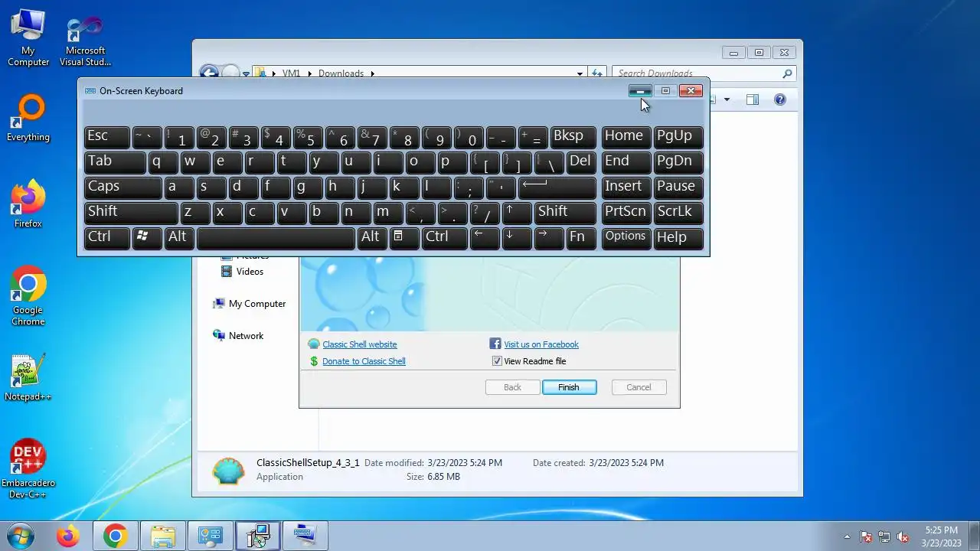Open the Classic Shell website link

pos(360,344)
